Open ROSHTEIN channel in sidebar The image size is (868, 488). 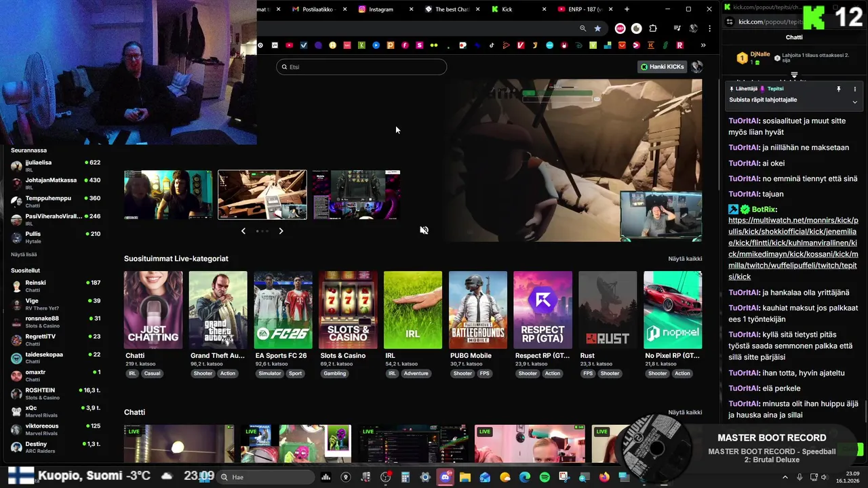[x=56, y=393]
